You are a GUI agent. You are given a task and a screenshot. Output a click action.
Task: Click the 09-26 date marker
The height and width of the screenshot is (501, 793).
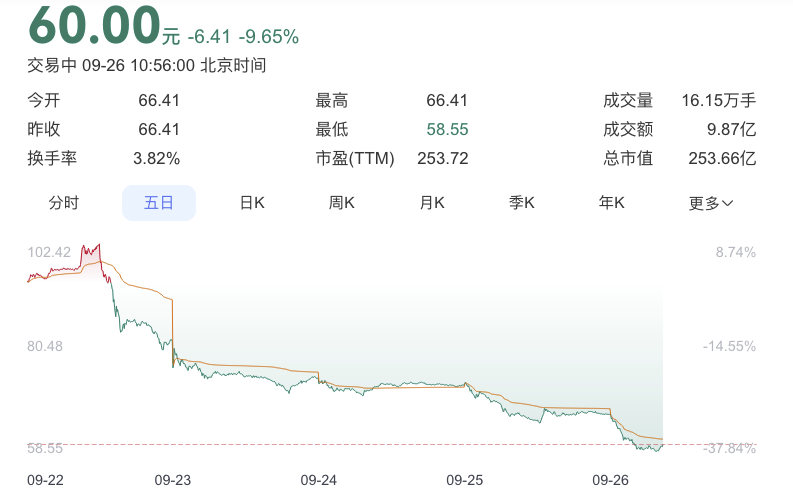[x=609, y=480]
